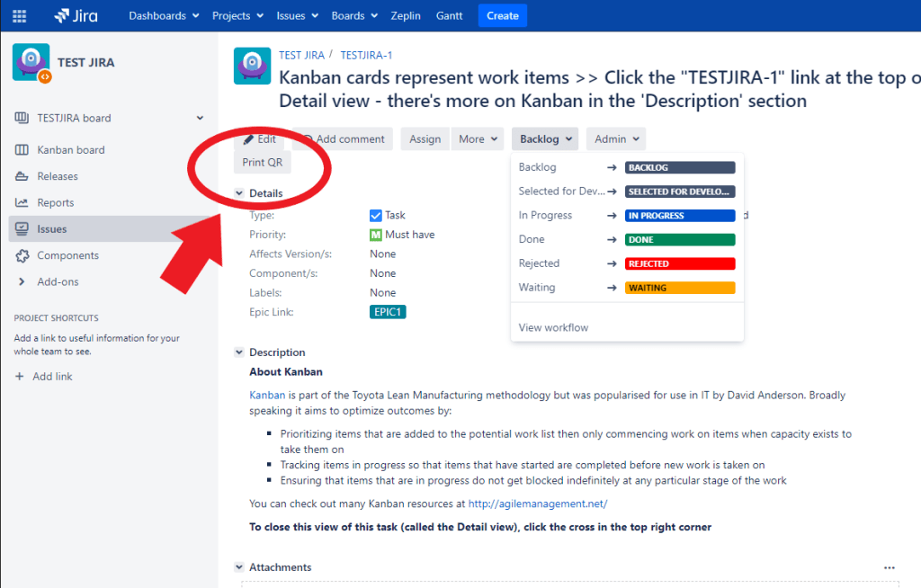Open Releases in the sidebar
921x588 pixels.
pyautogui.click(x=57, y=176)
